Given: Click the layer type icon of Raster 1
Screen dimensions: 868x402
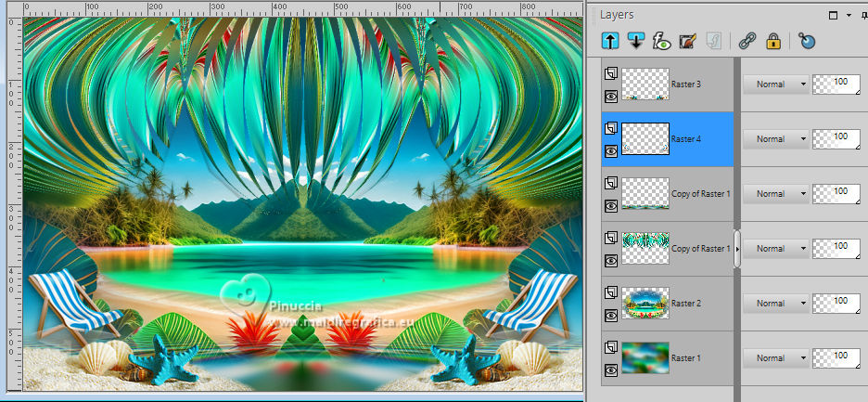Looking at the screenshot, I should [x=610, y=347].
